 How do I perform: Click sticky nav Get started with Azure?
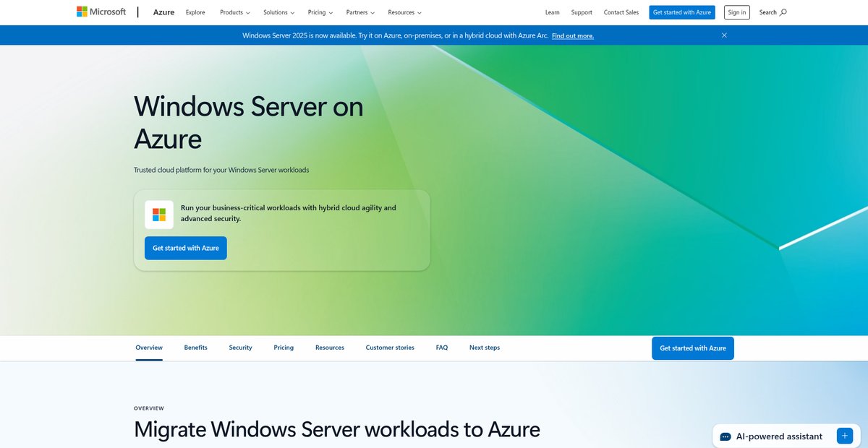tap(693, 348)
